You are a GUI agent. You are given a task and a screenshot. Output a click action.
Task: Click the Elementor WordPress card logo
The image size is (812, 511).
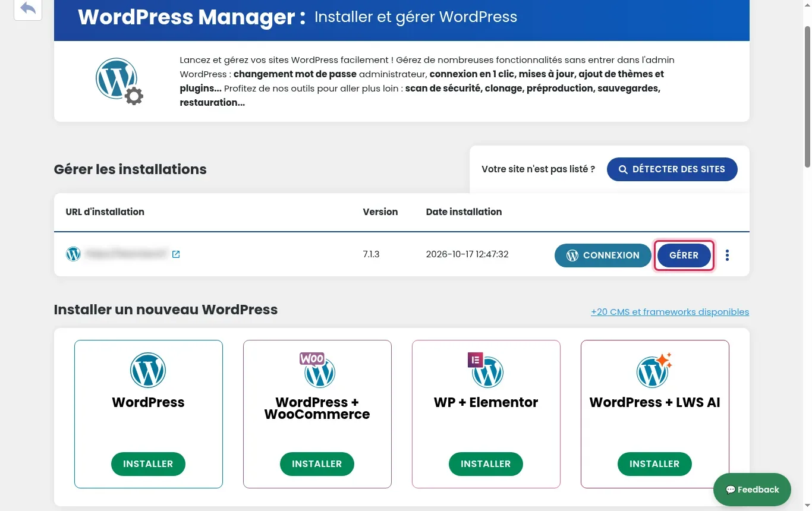pos(486,370)
